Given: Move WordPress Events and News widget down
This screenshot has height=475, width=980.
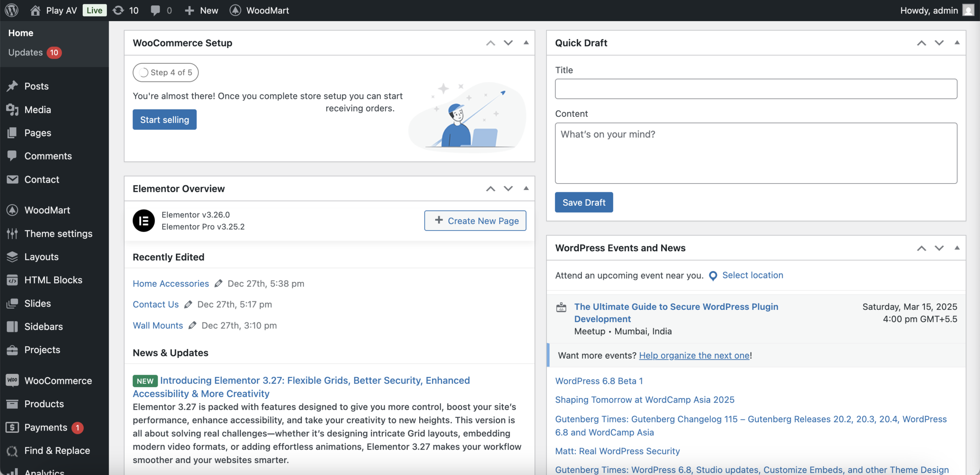Looking at the screenshot, I should (x=939, y=248).
